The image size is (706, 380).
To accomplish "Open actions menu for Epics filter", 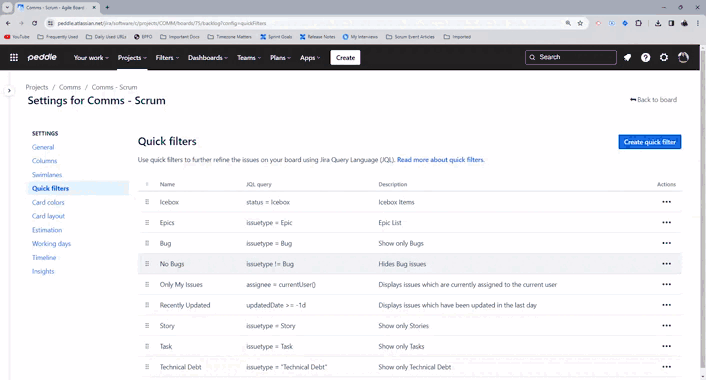I will (x=666, y=222).
